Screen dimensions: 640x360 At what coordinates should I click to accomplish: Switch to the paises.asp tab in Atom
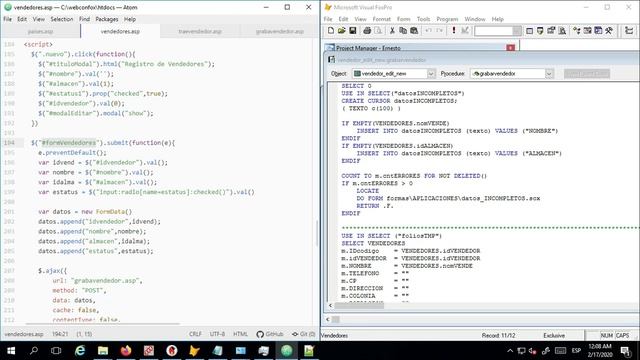(40, 31)
